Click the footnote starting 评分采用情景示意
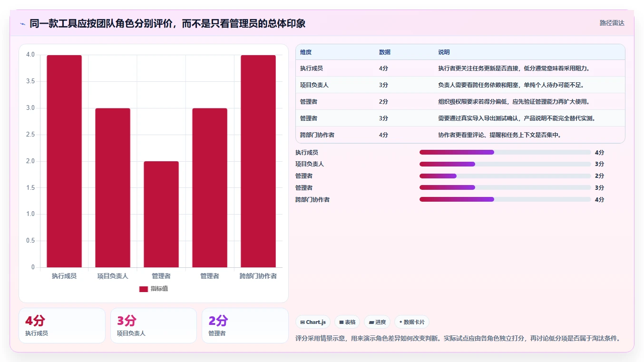644x362 pixels. (458, 339)
